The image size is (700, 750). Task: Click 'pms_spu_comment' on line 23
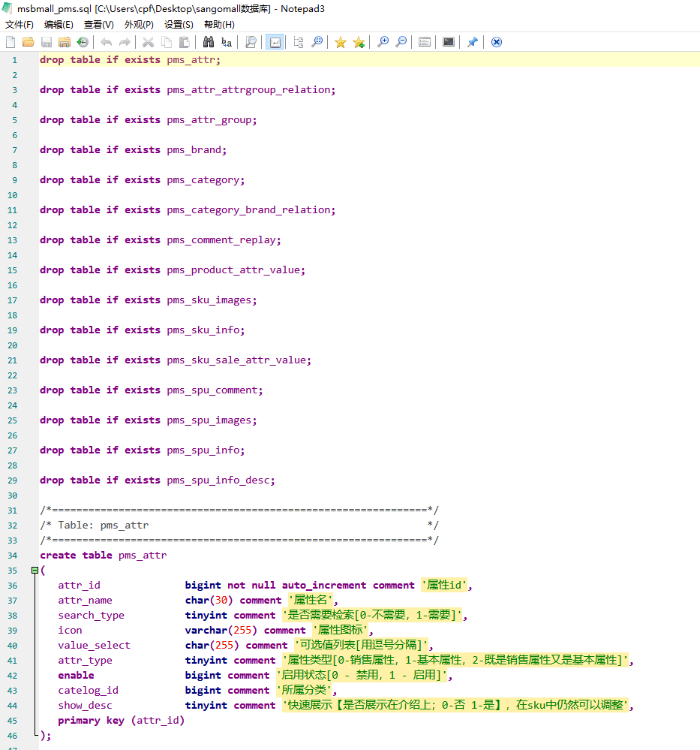(x=212, y=390)
